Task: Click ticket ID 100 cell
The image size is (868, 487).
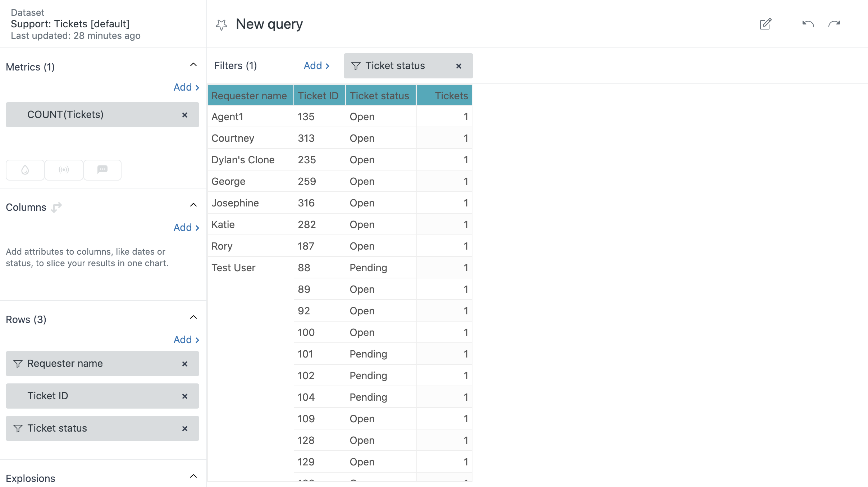Action: tap(320, 332)
